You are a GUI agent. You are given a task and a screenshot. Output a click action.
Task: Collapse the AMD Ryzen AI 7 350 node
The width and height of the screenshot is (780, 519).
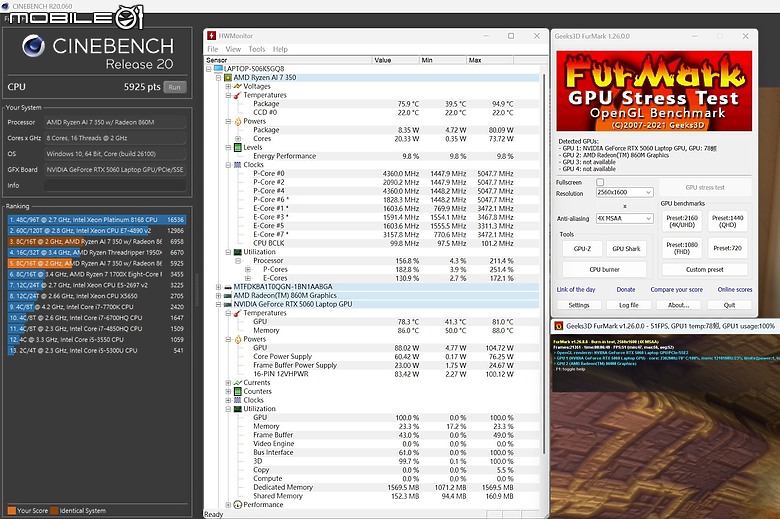coord(218,78)
